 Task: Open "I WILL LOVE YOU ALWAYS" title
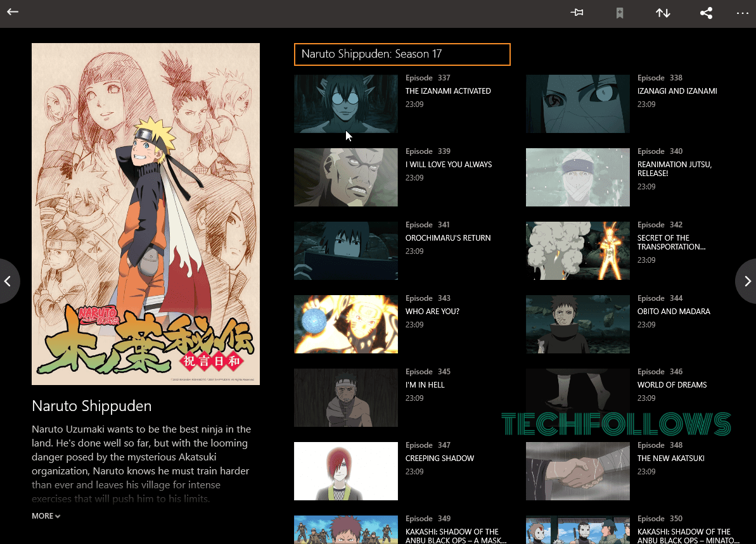point(449,164)
